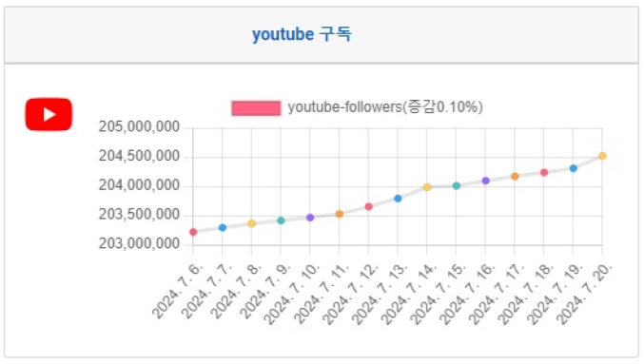Select the 2024. 7. 18. data point
The image size is (644, 364).
point(544,172)
